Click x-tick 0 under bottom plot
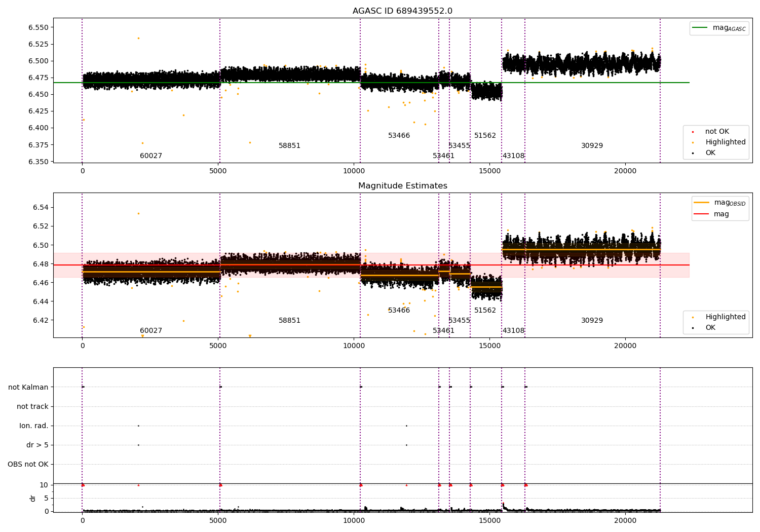This screenshot has width=760, height=532. 82,521
